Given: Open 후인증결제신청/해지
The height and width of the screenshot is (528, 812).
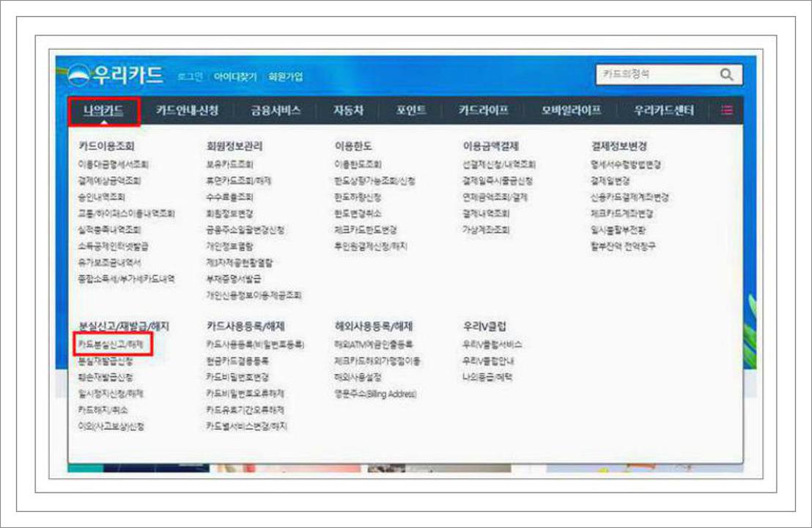Looking at the screenshot, I should 371,246.
